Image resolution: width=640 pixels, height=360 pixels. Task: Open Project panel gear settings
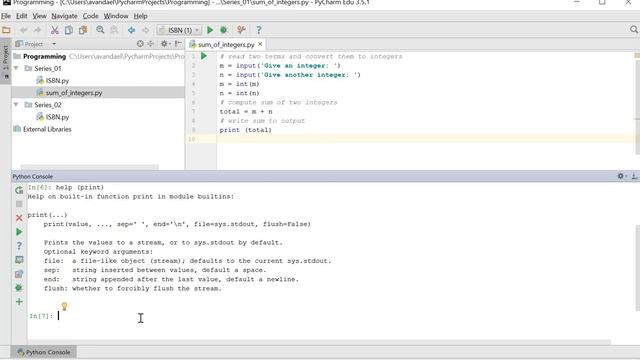(165, 44)
